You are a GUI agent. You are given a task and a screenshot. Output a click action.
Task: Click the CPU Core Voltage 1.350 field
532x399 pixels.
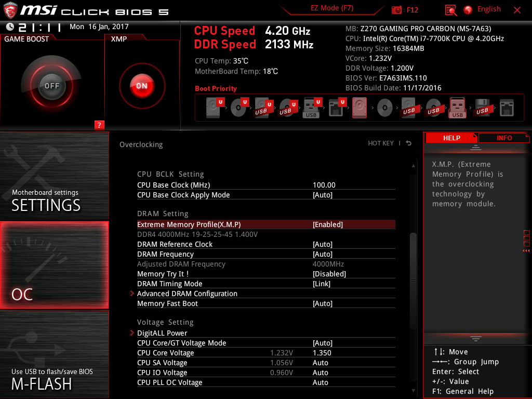(322, 353)
